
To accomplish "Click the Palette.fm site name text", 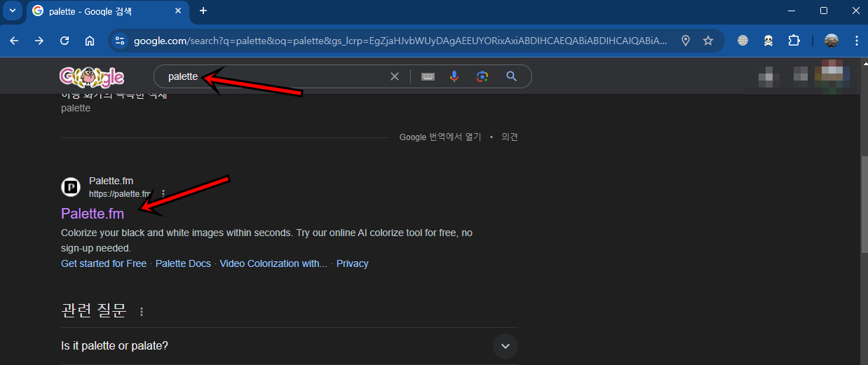I will tap(111, 181).
